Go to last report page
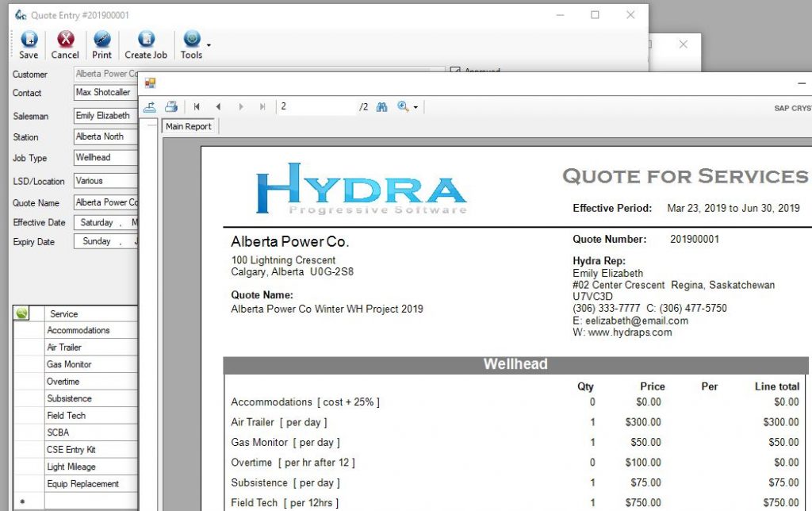The height and width of the screenshot is (511, 812). [x=262, y=107]
